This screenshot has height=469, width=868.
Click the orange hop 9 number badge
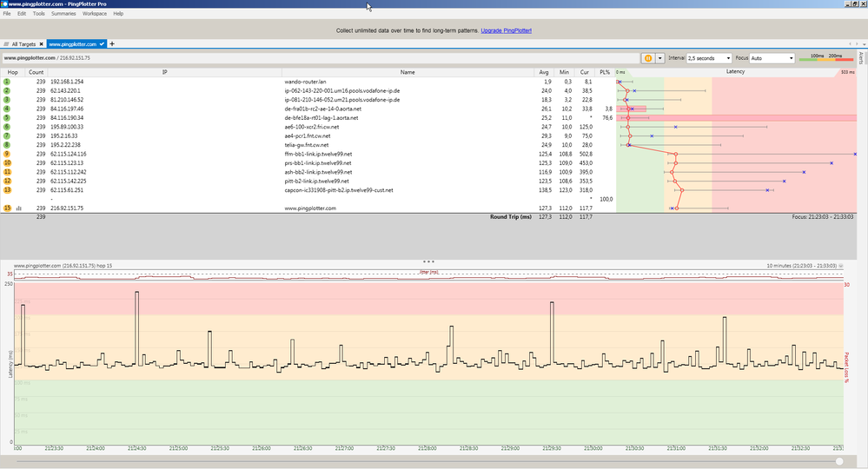pyautogui.click(x=7, y=154)
